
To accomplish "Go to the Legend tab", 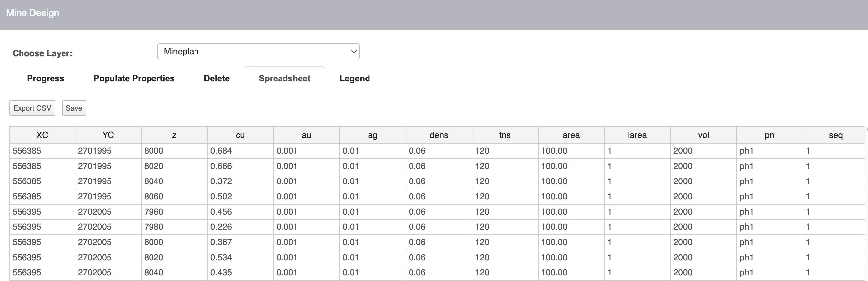I will (355, 78).
